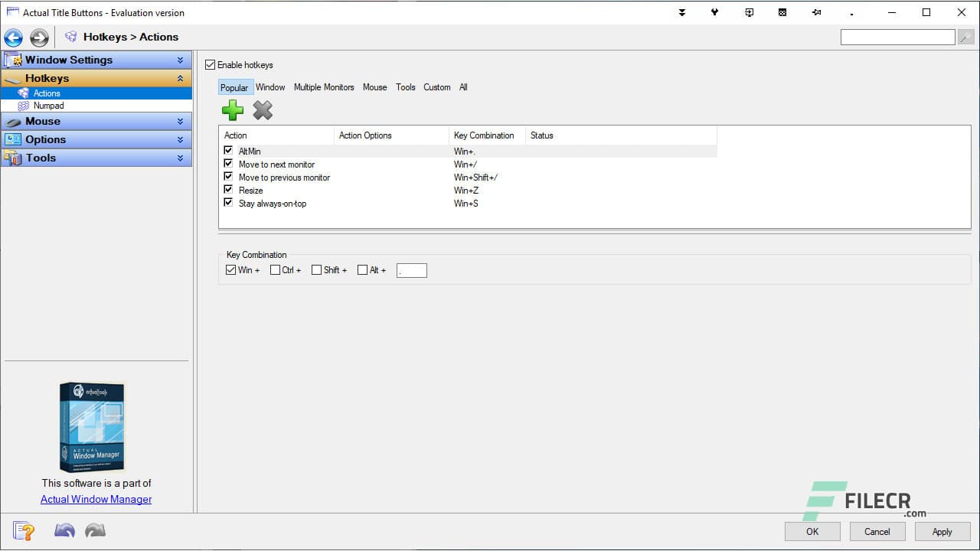Click the pin icon in the title bar
This screenshot has height=551, width=980.
click(816, 12)
